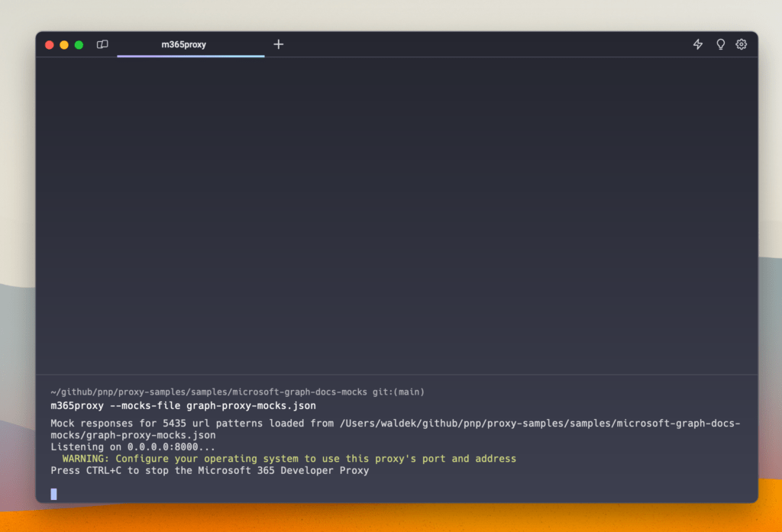The height and width of the screenshot is (532, 782).
Task: Click 'Listening on 0.0.0.0:8000...' line
Action: (133, 447)
